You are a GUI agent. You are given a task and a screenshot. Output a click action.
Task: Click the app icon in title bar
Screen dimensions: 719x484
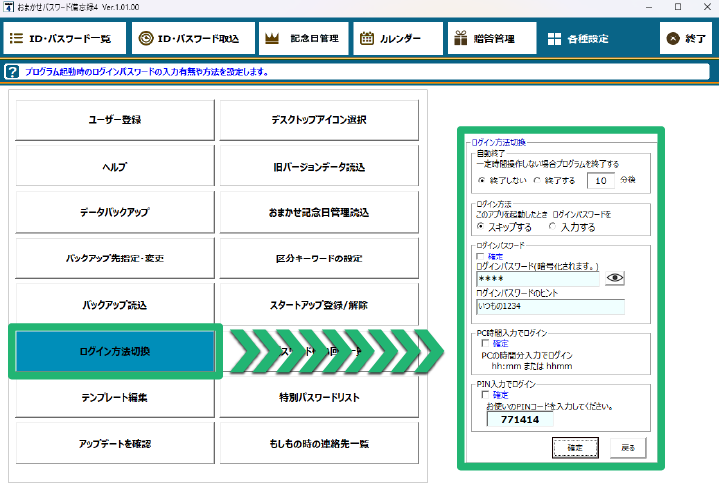click(x=8, y=7)
